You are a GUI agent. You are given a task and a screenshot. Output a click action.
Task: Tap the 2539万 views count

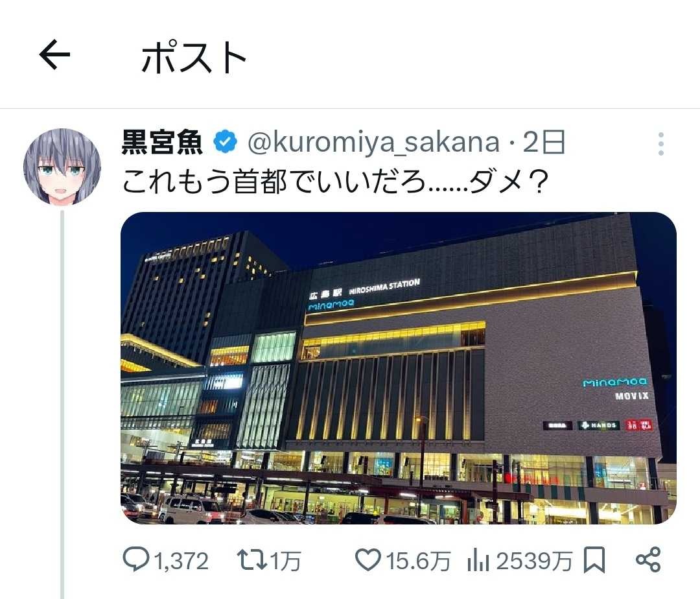(534, 561)
